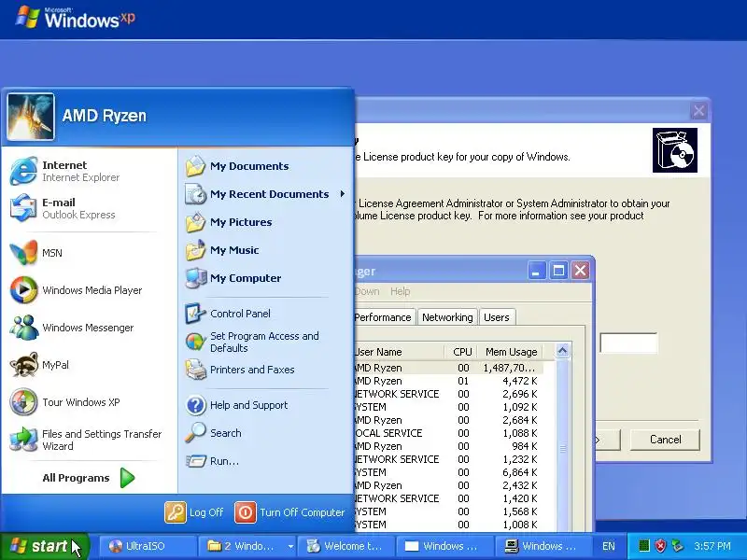Sort by User Name column header

400,352
